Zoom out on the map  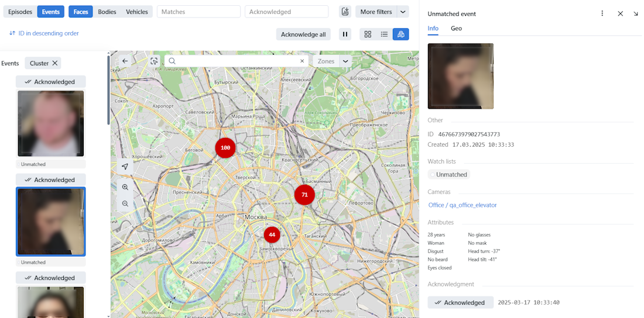click(x=125, y=203)
